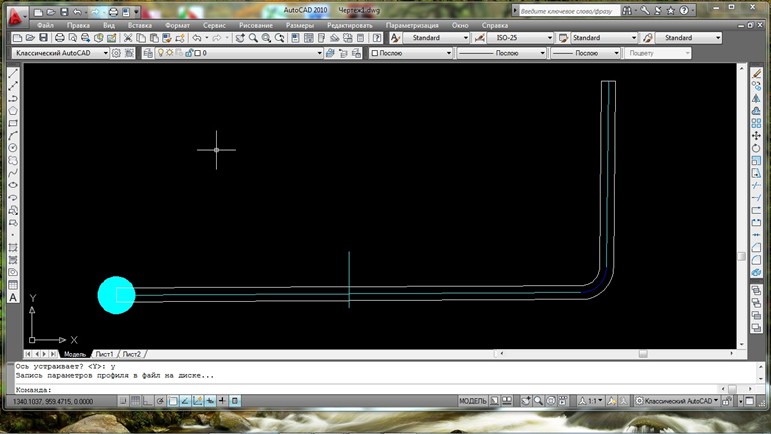771x434 pixels.
Task: Toggle Ortho mode in the status bar
Action: (148, 401)
